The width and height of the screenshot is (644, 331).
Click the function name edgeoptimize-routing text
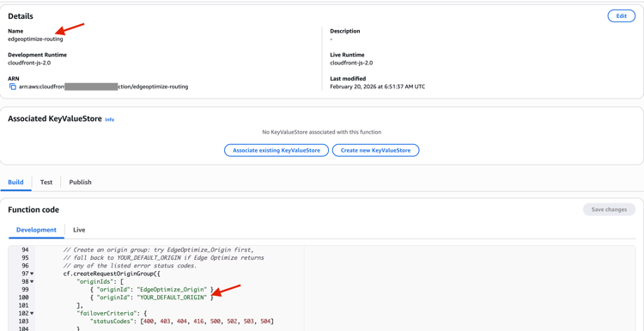point(35,39)
